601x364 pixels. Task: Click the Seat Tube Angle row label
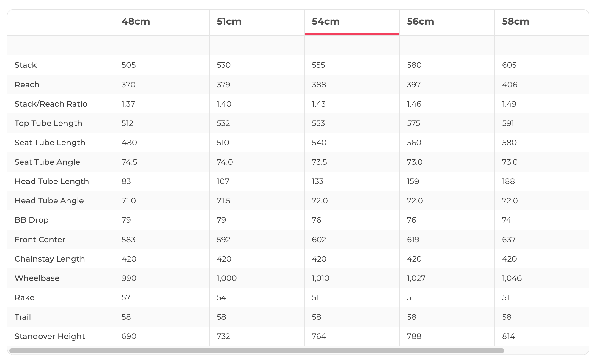point(47,162)
